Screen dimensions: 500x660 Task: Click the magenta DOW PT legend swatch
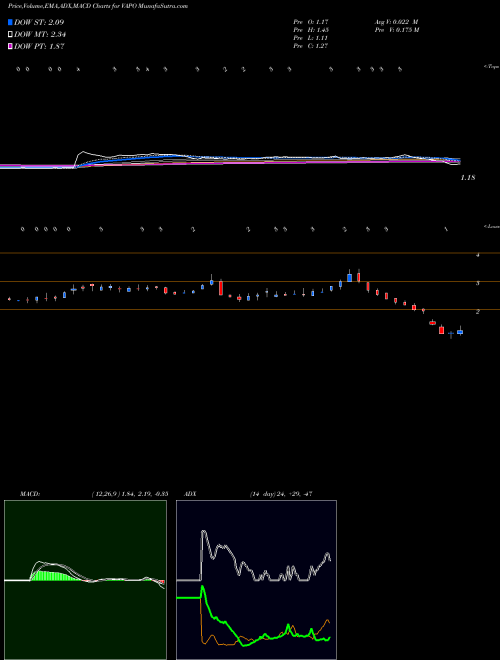[x=10, y=47]
